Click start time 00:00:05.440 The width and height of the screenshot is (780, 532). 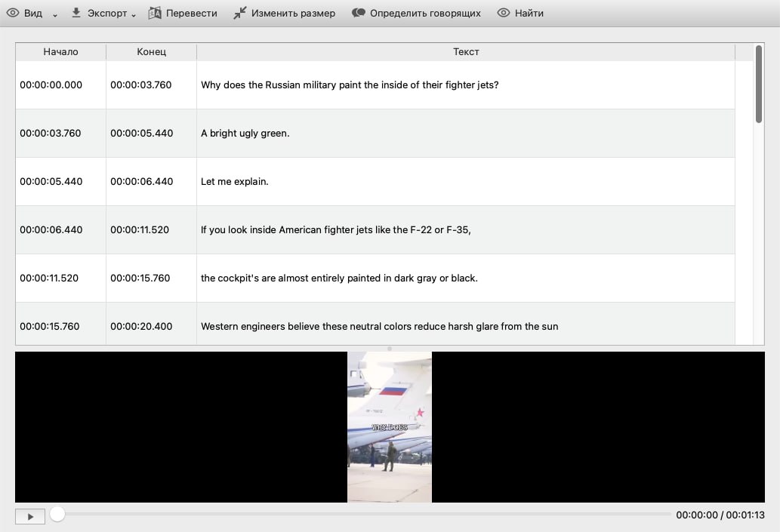tap(51, 181)
